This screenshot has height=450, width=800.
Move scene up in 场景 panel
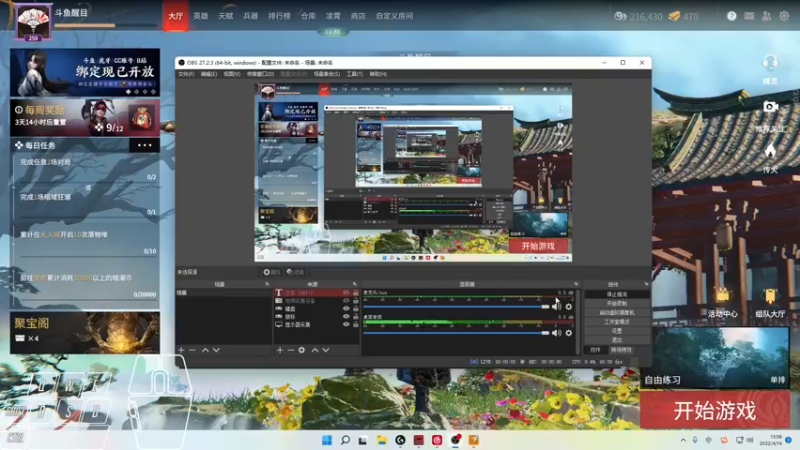(x=205, y=350)
